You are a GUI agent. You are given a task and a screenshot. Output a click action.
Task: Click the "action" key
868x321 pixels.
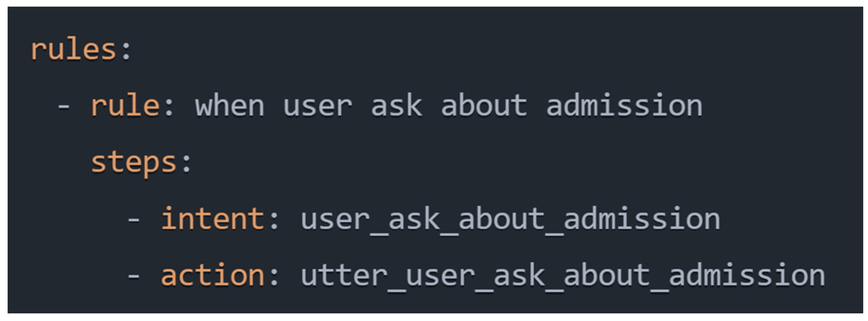[x=212, y=276]
